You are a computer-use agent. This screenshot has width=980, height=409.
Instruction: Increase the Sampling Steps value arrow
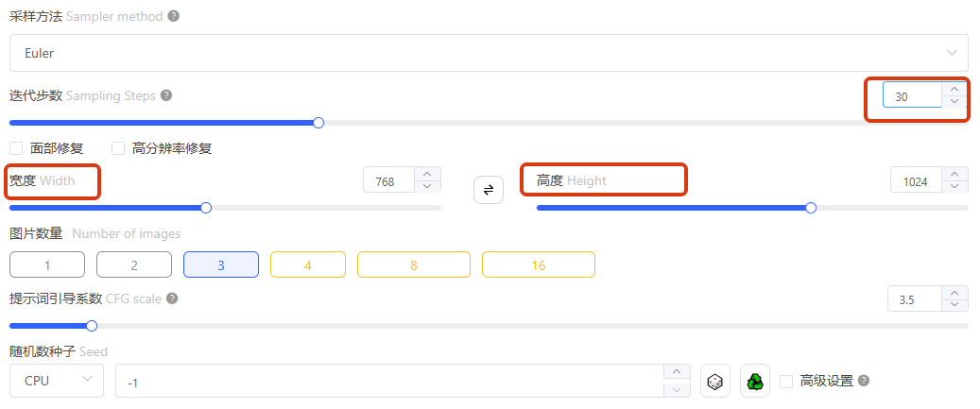[954, 89]
